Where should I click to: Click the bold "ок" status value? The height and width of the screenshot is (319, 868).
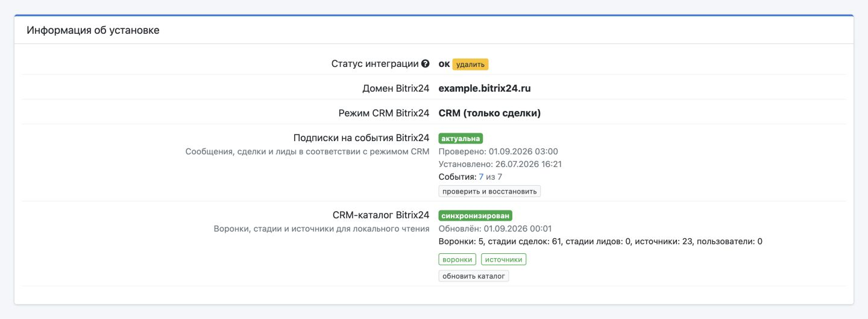click(x=444, y=64)
